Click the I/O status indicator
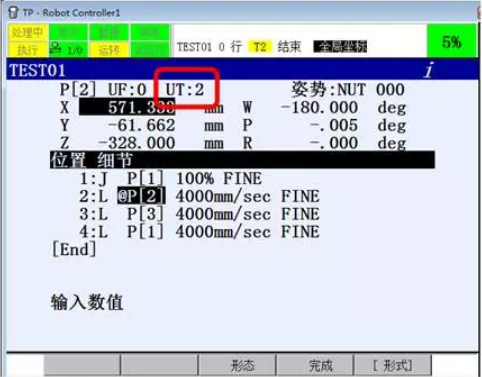The height and width of the screenshot is (377, 482). (x=68, y=50)
